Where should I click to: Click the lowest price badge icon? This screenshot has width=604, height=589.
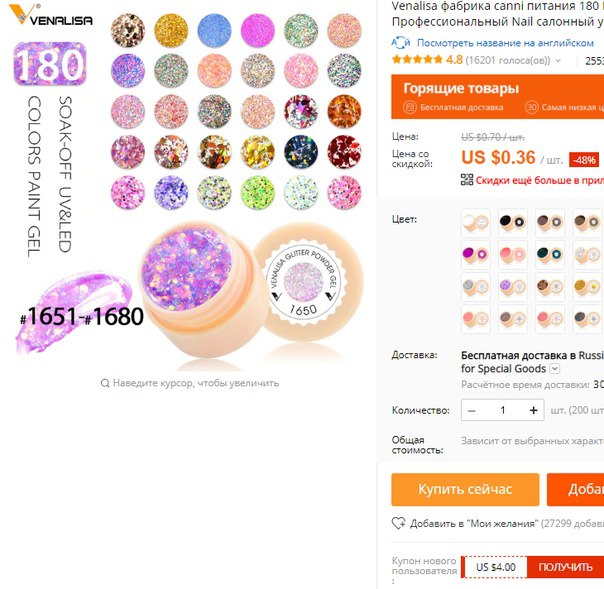(x=531, y=107)
